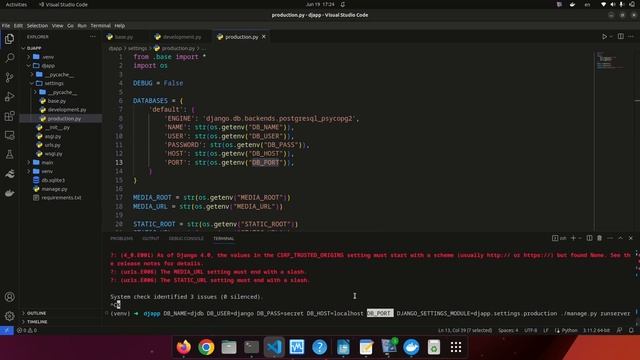This screenshot has height=360, width=640.
Task: Open base.py in the Explorer tree
Action: [x=56, y=101]
